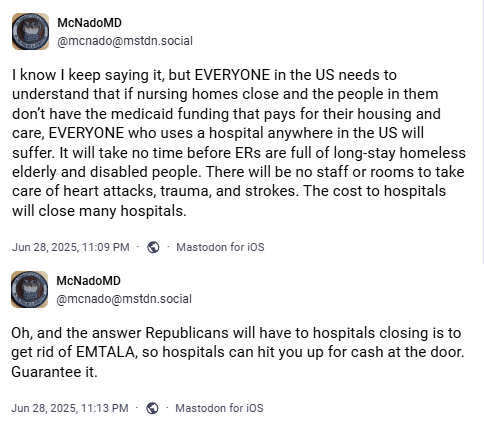
Task: Open McNadoMD avatar on the EMTALA reply
Action: click(29, 289)
